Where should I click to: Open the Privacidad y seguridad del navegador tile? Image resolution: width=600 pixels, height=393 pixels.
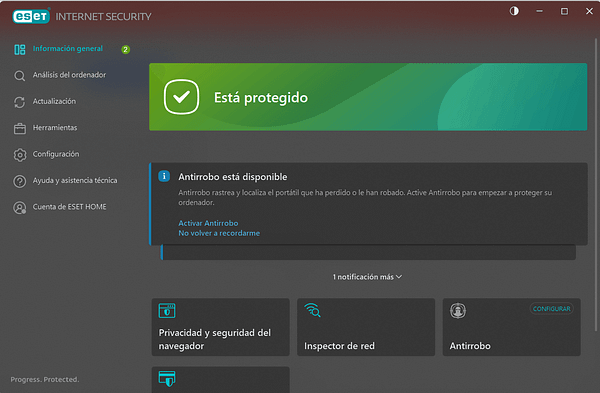point(220,327)
